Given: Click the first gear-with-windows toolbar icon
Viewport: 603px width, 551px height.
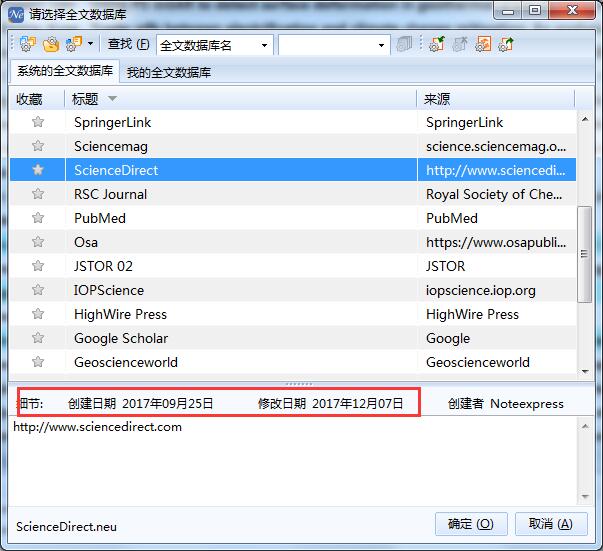Looking at the screenshot, I should (27, 44).
